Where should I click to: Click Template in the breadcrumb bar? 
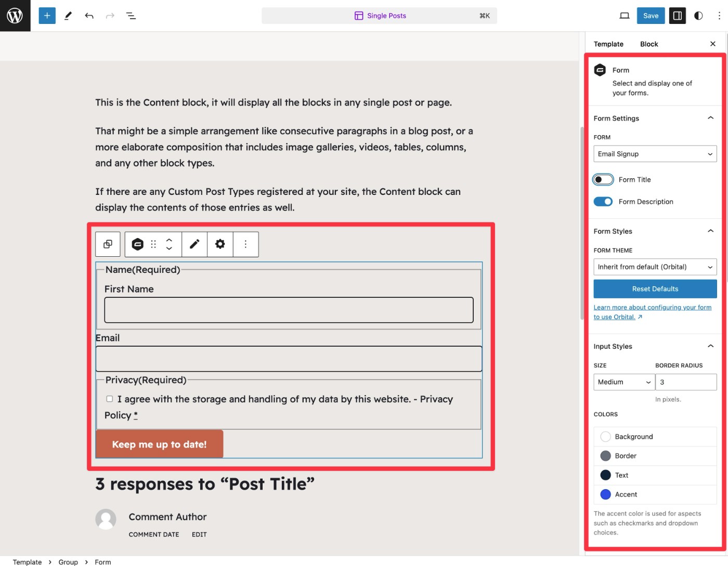tap(27, 562)
